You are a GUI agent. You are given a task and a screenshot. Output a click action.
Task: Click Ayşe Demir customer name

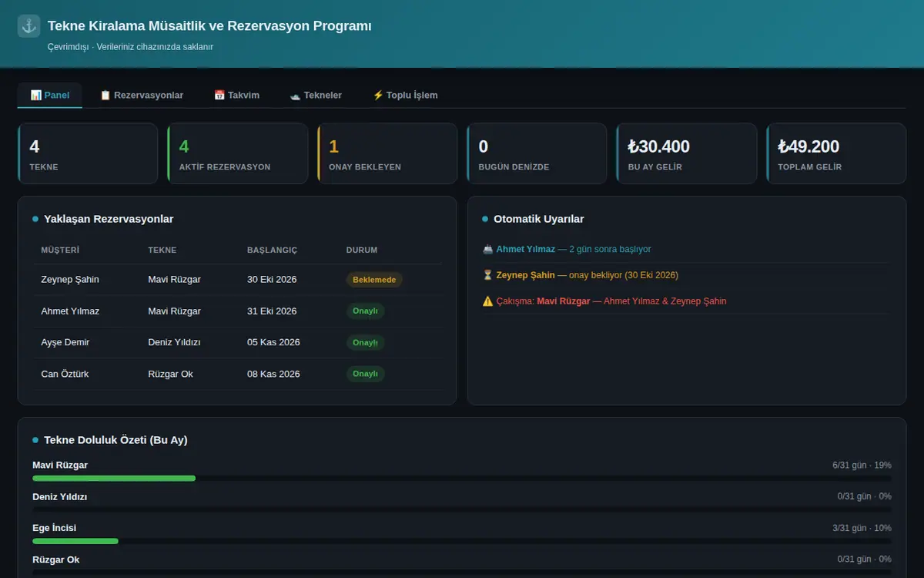click(65, 342)
